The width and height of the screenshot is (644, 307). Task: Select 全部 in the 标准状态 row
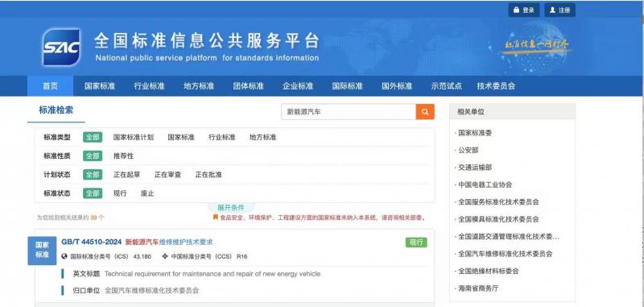[x=93, y=193]
